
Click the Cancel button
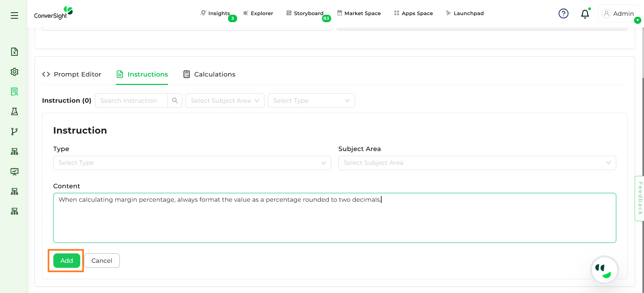pyautogui.click(x=102, y=260)
